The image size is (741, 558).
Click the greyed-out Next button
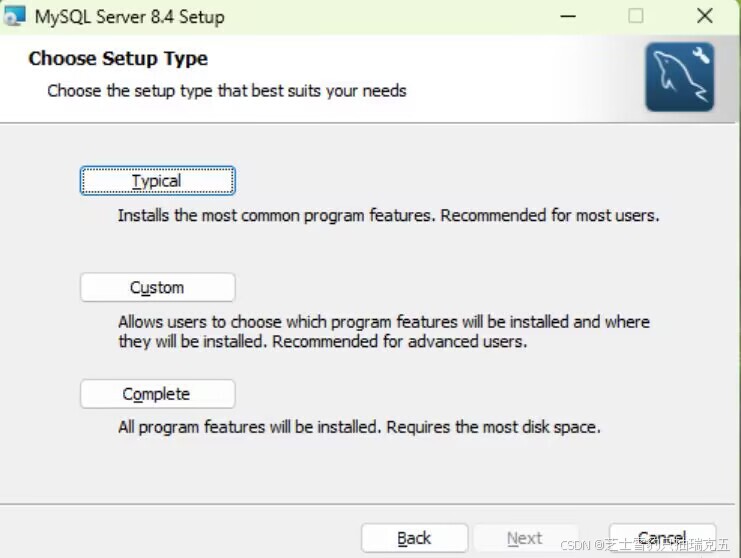525,538
